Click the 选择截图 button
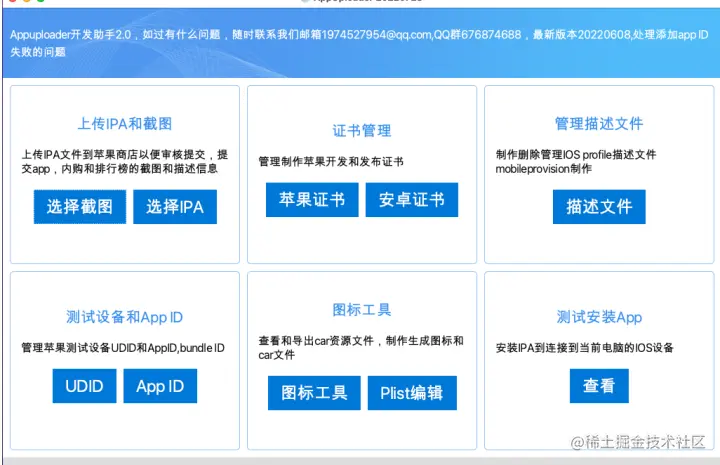Viewport: 720px width, 465px height. (80, 207)
